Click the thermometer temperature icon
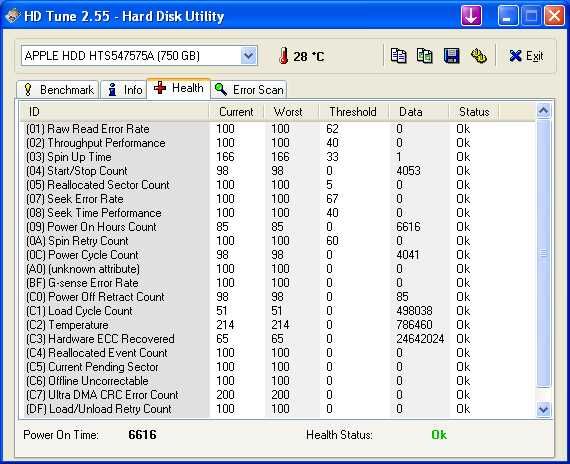 point(284,56)
